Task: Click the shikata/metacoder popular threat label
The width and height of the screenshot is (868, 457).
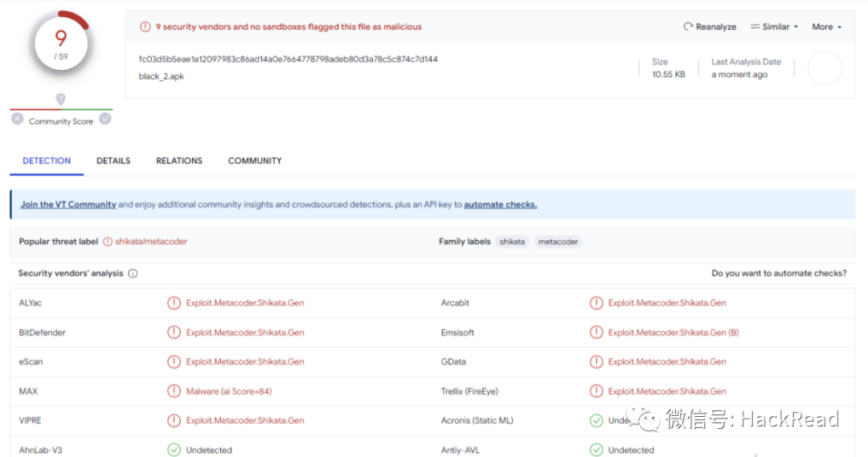Action: pos(151,242)
